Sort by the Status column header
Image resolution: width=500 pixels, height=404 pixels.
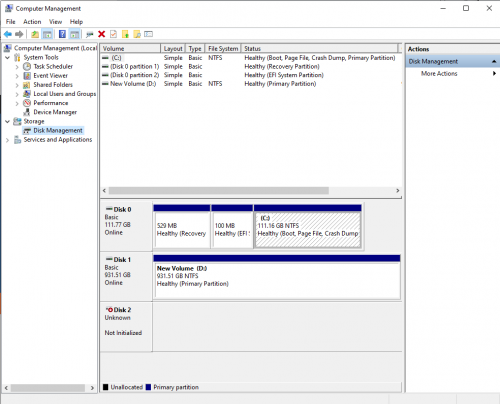tap(319, 49)
